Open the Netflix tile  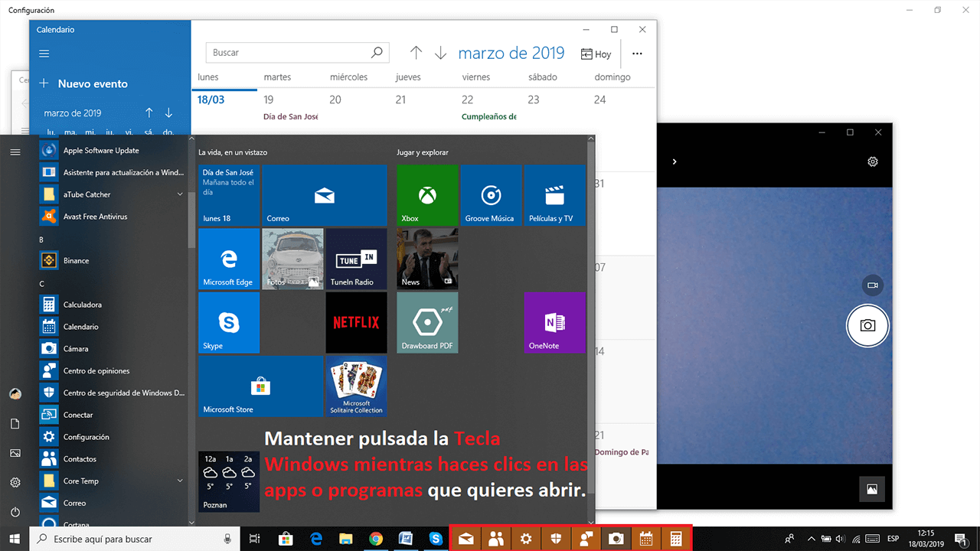tap(356, 322)
